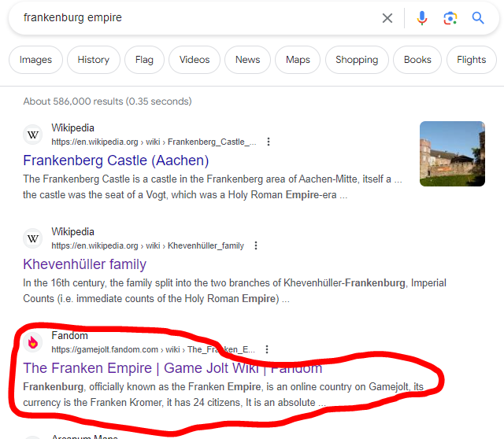504x439 pixels.
Task: Open the three-dot menu for Fandom result
Action: click(267, 349)
